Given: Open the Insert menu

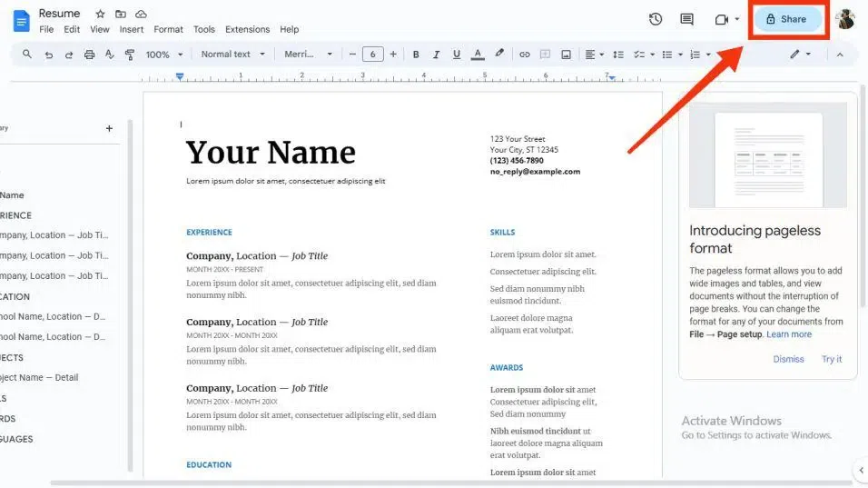Looking at the screenshot, I should 131,29.
